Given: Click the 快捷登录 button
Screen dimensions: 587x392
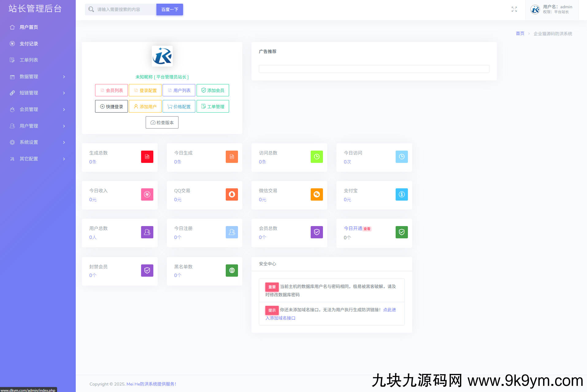Looking at the screenshot, I should [x=111, y=106].
